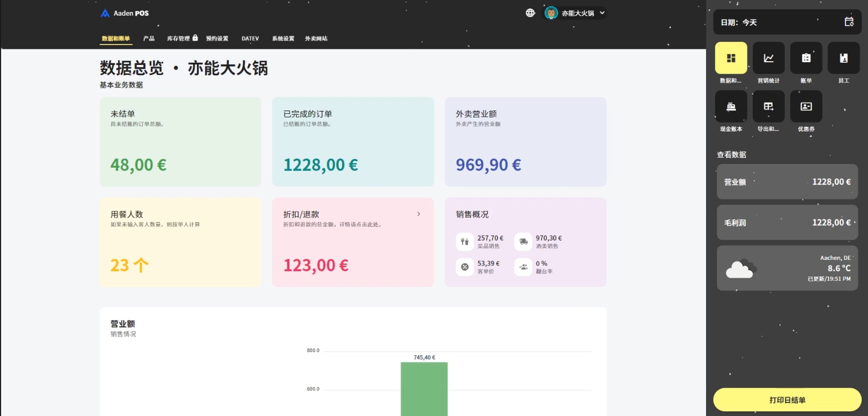This screenshot has width=868, height=416.
Task: Click the 营业额 row in 查看数据
Action: pyautogui.click(x=787, y=182)
